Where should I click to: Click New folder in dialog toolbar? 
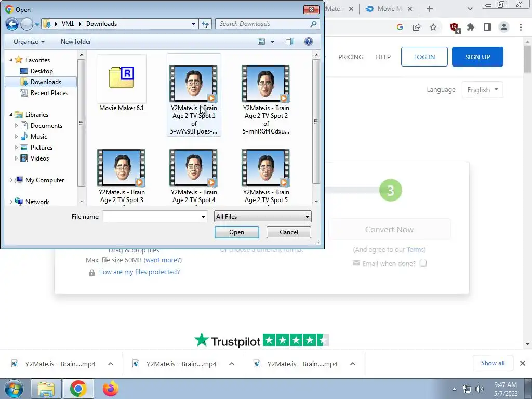click(76, 42)
